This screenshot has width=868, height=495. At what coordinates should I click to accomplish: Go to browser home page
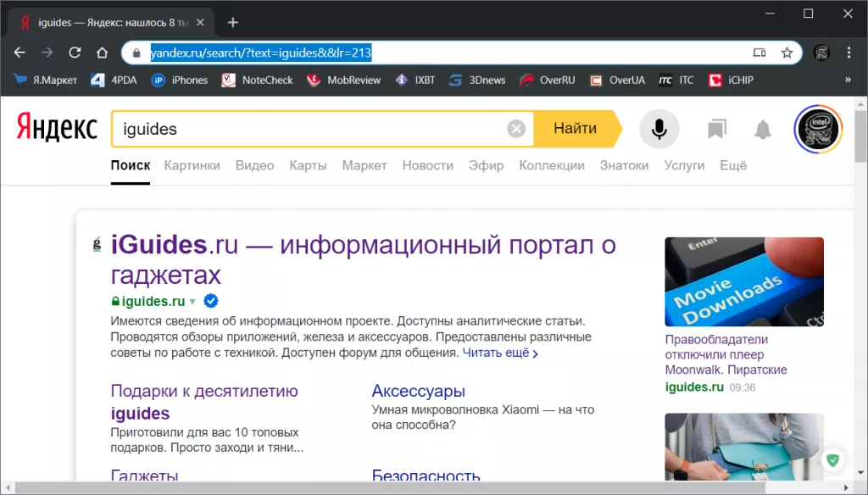point(102,53)
